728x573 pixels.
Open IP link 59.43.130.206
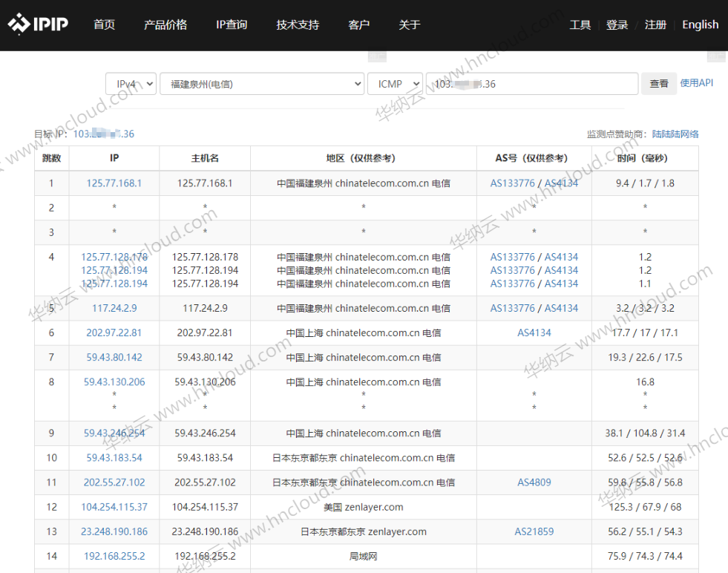click(114, 382)
